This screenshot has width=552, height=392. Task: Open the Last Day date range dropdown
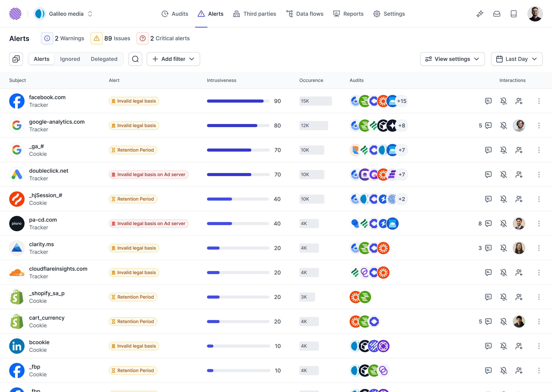[517, 59]
